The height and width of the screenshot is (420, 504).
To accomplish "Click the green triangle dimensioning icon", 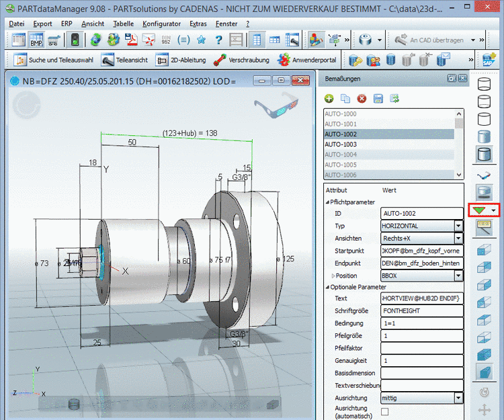I will tap(479, 210).
